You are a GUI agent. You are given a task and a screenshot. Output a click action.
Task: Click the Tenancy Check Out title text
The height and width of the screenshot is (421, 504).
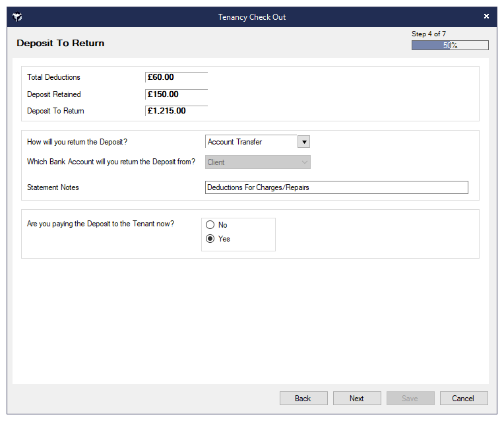click(252, 17)
